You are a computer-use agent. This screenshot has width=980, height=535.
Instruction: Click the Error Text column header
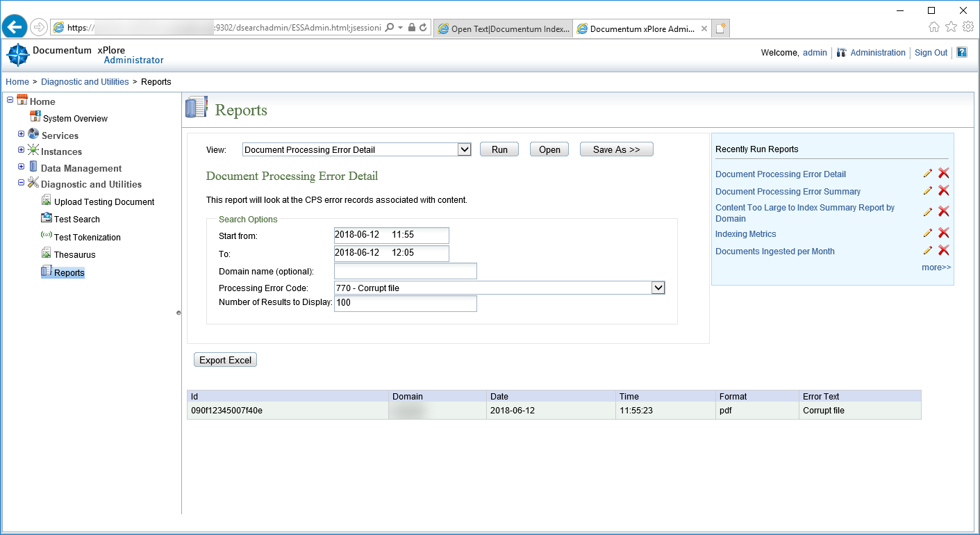[x=860, y=396]
